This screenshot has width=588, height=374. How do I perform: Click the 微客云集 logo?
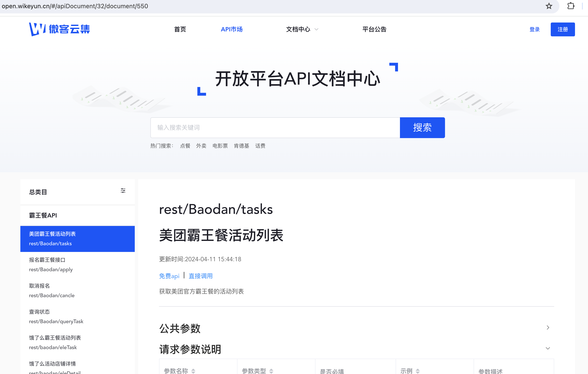click(59, 29)
